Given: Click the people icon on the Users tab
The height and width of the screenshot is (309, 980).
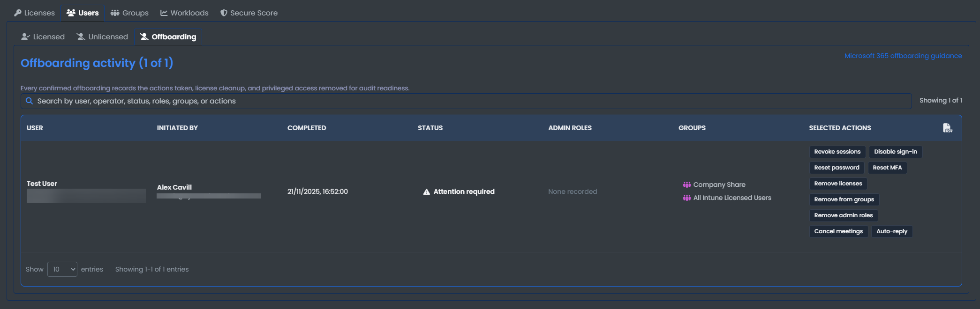Looking at the screenshot, I should pyautogui.click(x=71, y=13).
